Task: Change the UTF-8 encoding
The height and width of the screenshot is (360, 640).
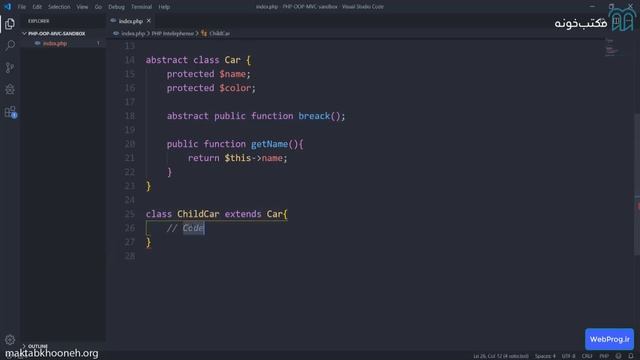Action: coord(568,356)
